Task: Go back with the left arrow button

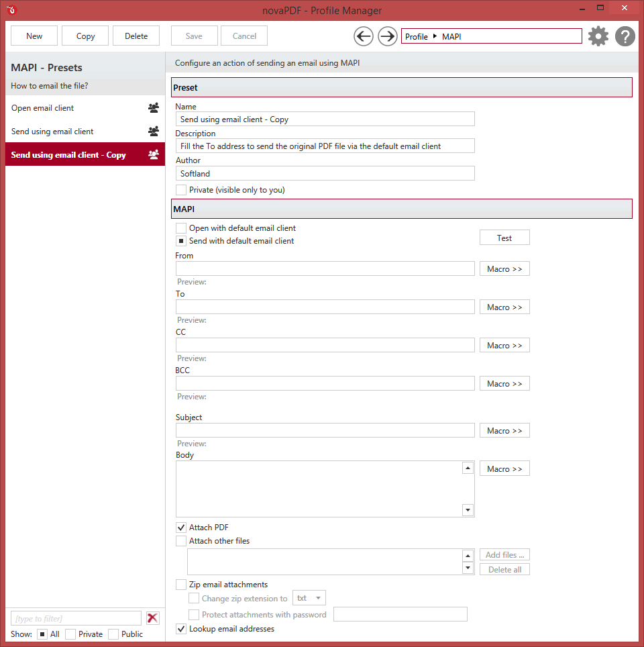Action: pos(364,36)
